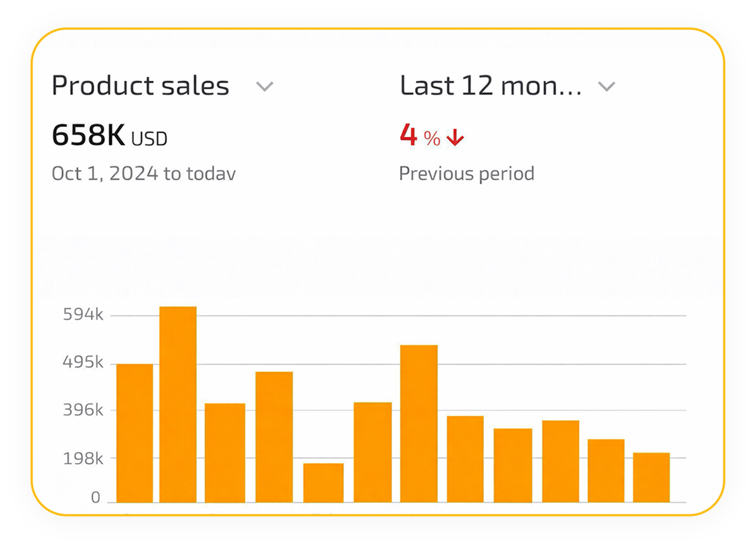Click the Previous period label
Image resolution: width=756 pixels, height=550 pixels.
pyautogui.click(x=466, y=174)
